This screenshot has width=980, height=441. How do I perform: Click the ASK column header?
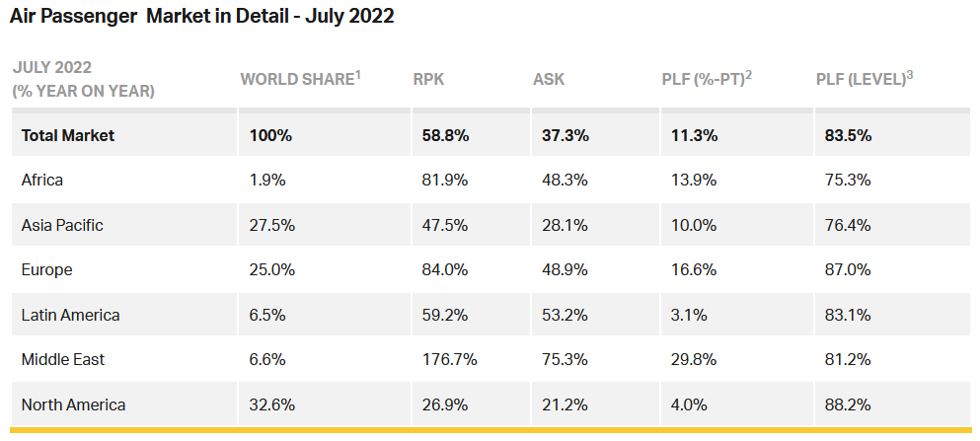point(549,79)
